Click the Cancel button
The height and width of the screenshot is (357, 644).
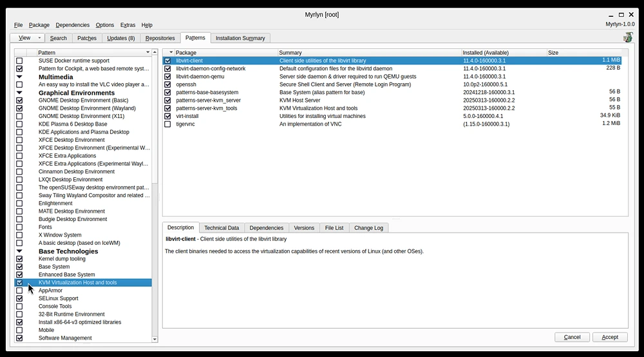[x=572, y=337]
